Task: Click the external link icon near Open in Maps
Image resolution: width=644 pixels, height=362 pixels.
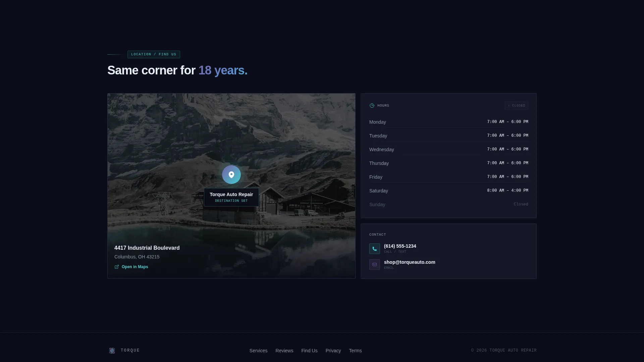Action: coord(117,267)
